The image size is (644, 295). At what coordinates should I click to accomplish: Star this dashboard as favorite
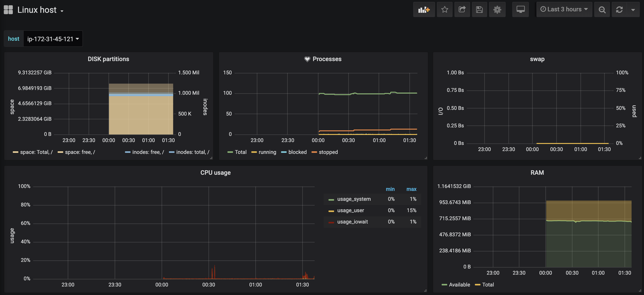[x=444, y=9]
